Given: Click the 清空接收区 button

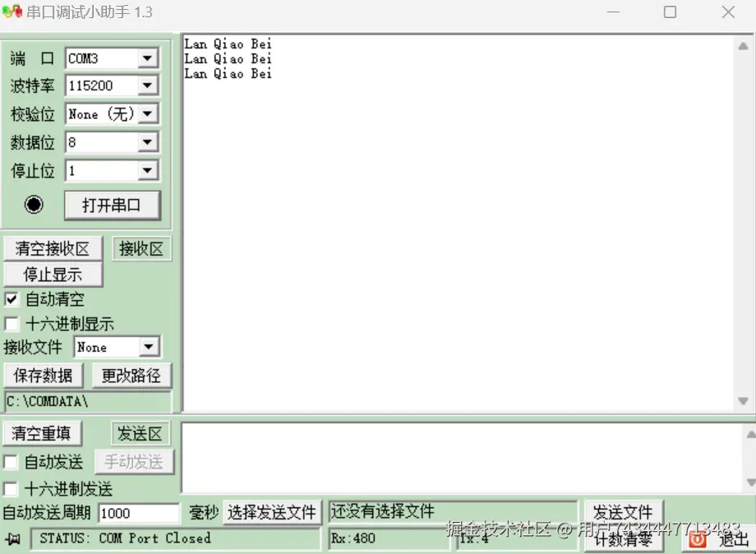Looking at the screenshot, I should pos(53,248).
